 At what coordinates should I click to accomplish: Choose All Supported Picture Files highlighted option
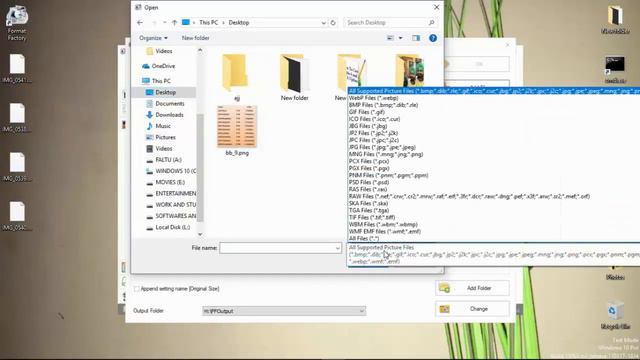[494, 91]
